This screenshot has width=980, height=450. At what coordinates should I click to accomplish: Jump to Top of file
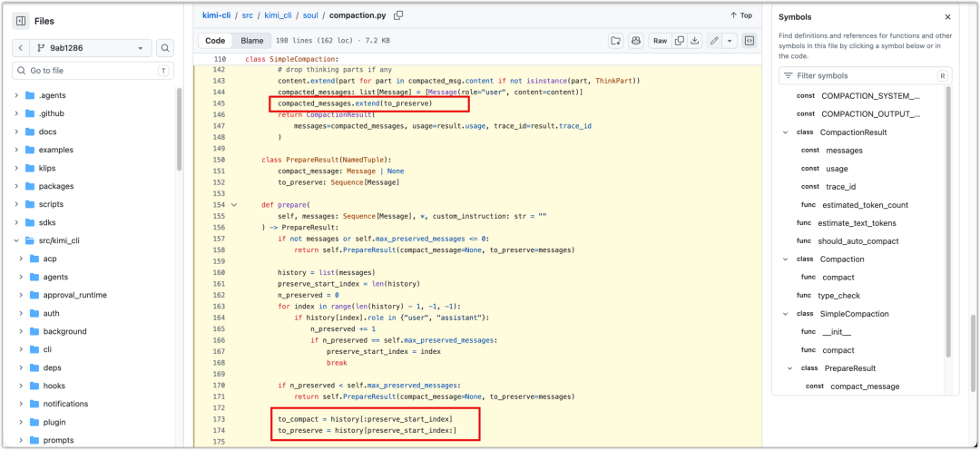pyautogui.click(x=741, y=15)
